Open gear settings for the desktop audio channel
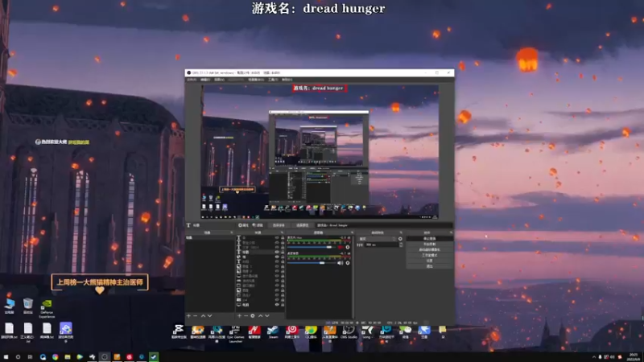The height and width of the screenshot is (362, 644). click(348, 263)
